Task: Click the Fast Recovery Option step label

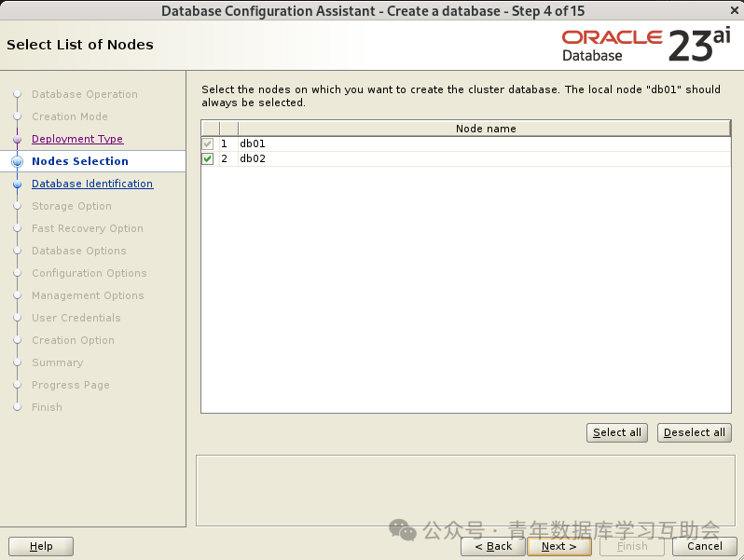Action: [x=88, y=228]
